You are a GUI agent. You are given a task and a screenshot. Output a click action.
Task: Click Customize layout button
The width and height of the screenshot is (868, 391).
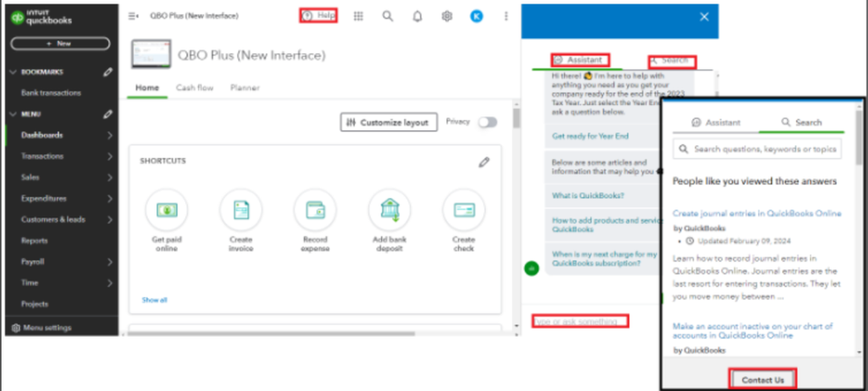pos(388,123)
